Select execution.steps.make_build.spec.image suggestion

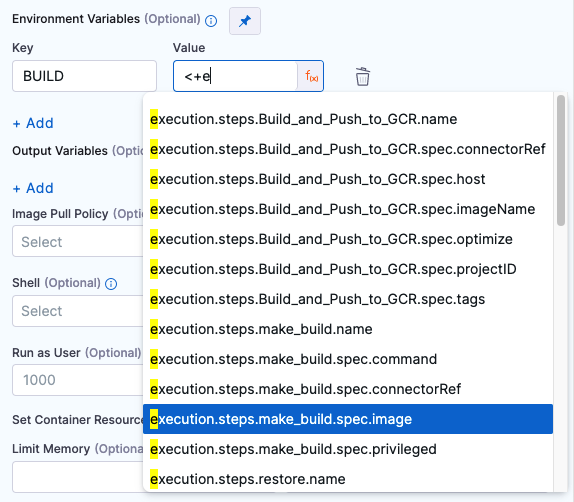[x=348, y=419]
